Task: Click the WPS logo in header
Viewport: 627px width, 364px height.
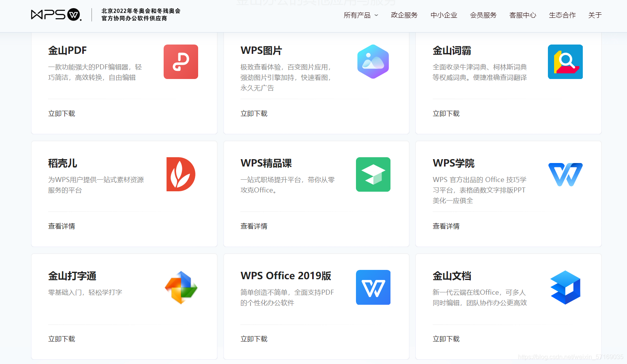Action: click(x=56, y=15)
